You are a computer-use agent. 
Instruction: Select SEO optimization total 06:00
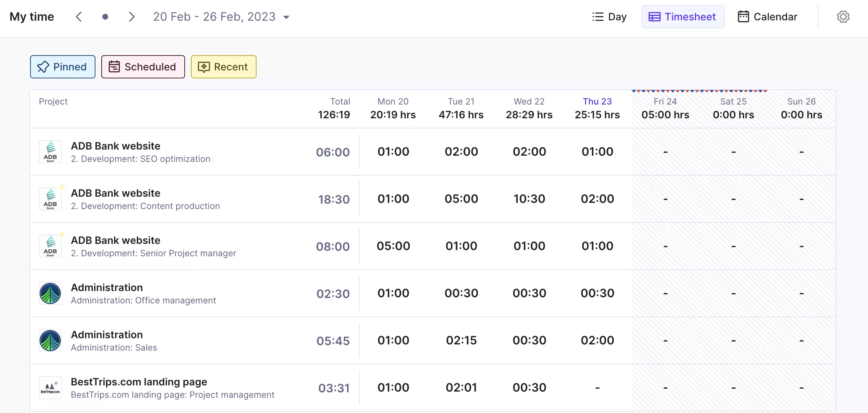click(333, 152)
